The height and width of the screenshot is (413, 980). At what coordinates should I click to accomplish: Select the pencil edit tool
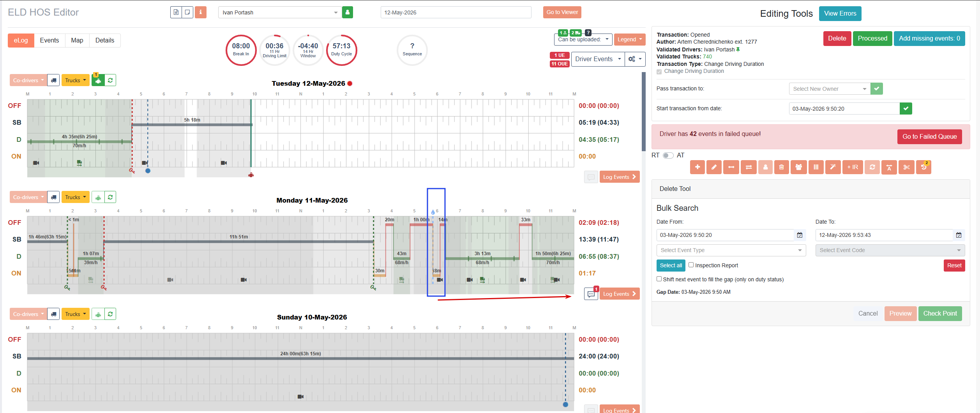[714, 167]
